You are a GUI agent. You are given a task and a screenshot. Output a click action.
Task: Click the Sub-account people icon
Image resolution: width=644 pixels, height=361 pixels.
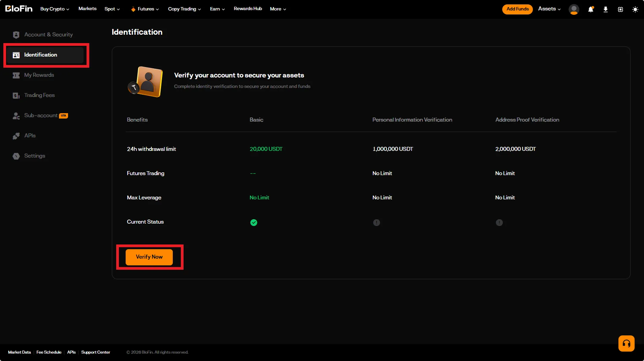tap(16, 116)
